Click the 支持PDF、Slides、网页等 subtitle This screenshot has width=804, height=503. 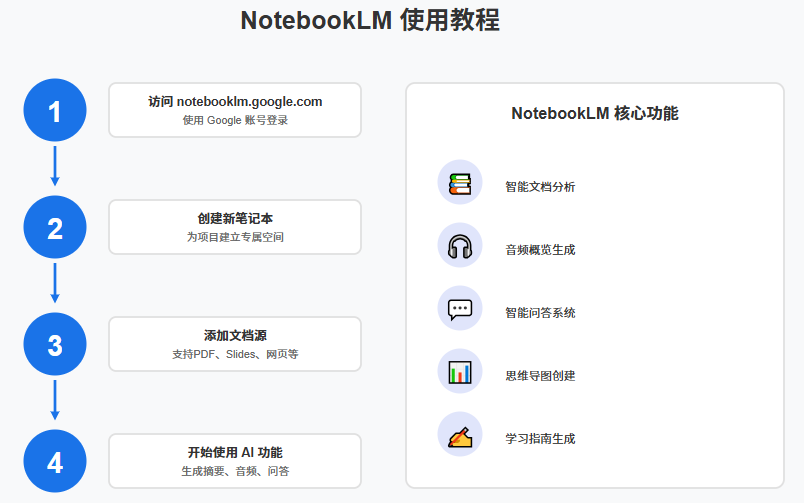coord(235,354)
